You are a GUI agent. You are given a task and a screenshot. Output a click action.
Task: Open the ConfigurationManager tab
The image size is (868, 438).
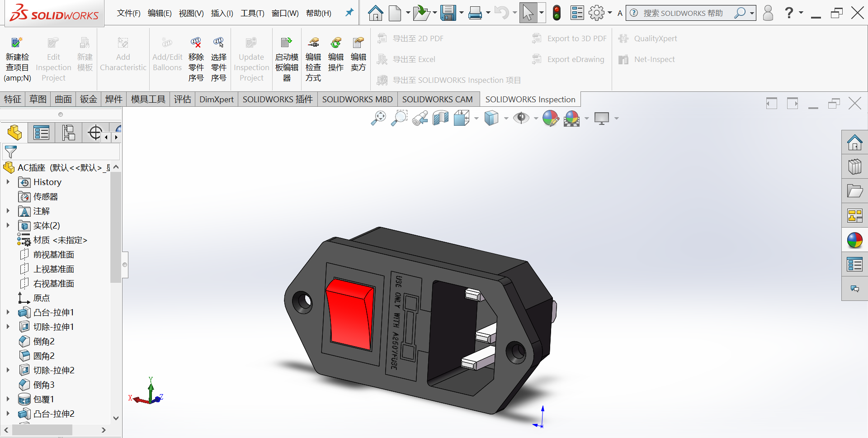point(68,133)
